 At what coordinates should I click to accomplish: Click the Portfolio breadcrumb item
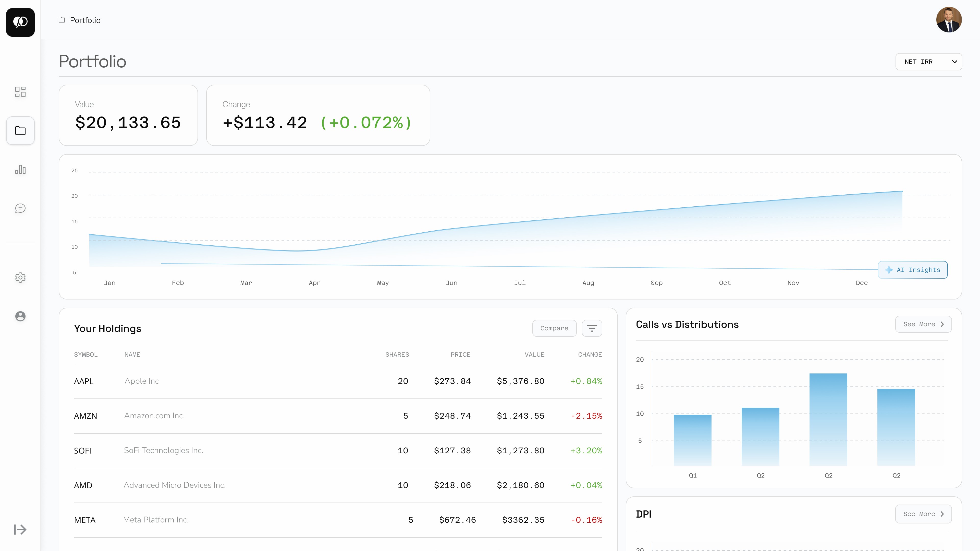tap(85, 20)
